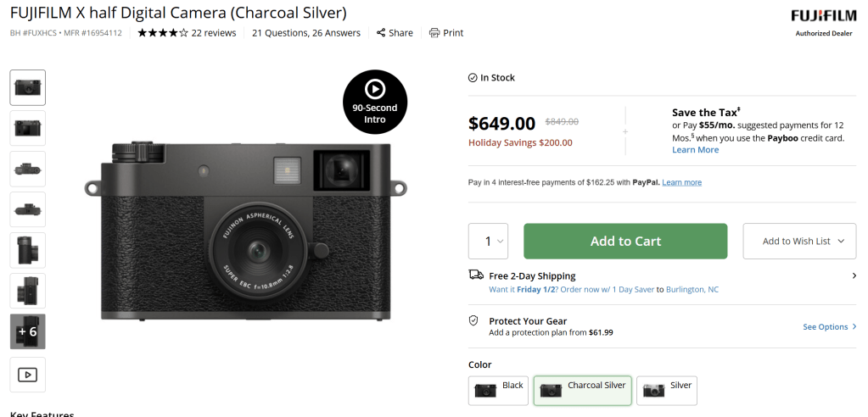Open 21 Questions, 26 Answers link
Screen dimensions: 868x417
click(x=306, y=33)
